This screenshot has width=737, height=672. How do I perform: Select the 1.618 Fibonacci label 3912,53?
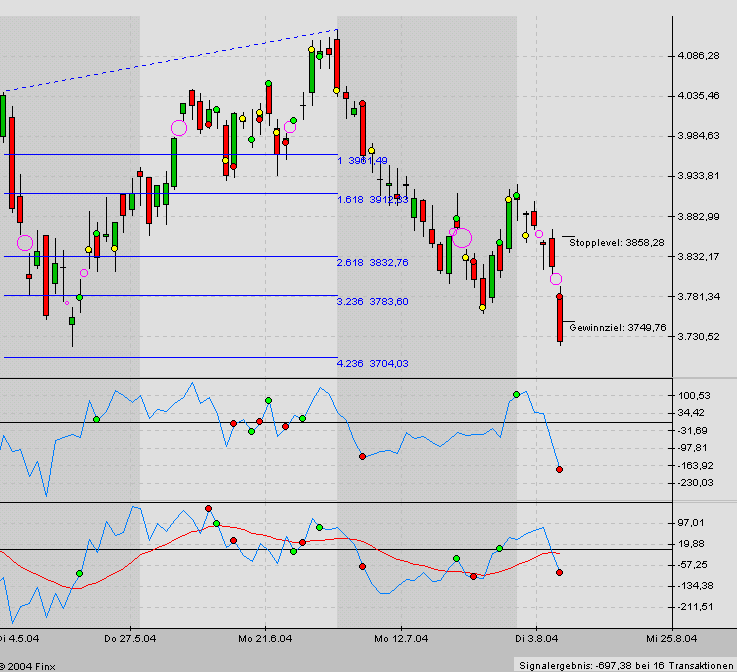(x=372, y=199)
